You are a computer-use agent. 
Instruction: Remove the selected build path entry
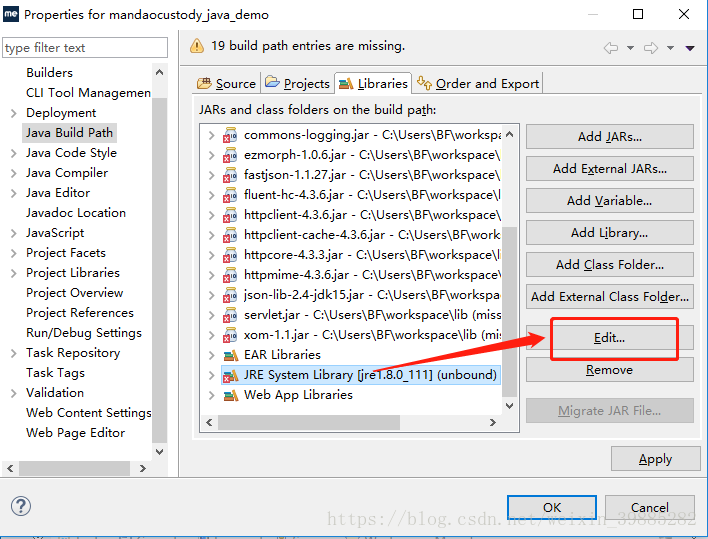(610, 370)
